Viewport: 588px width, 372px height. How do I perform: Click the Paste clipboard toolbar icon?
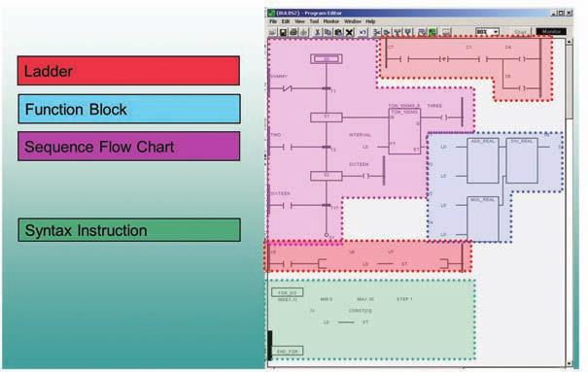[x=338, y=32]
